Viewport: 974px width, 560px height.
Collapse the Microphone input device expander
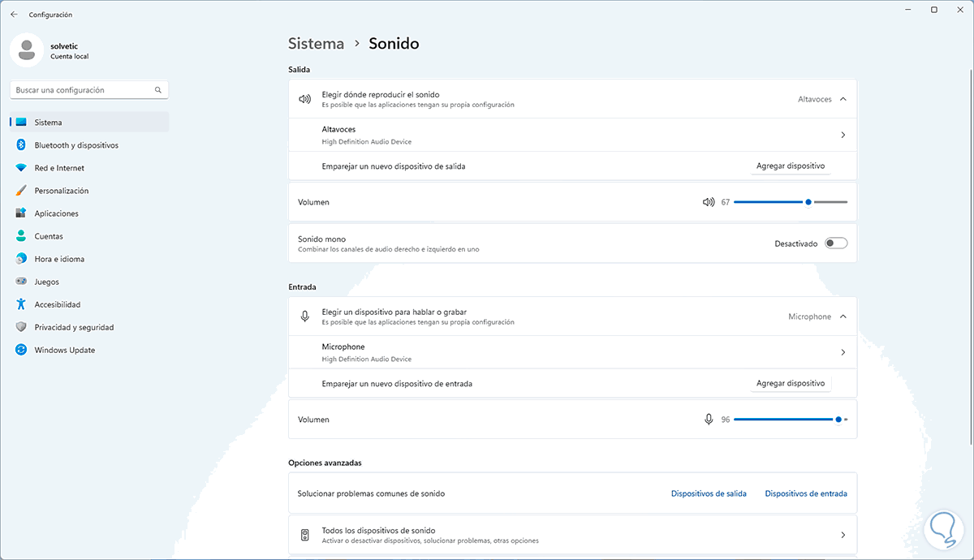coord(843,317)
